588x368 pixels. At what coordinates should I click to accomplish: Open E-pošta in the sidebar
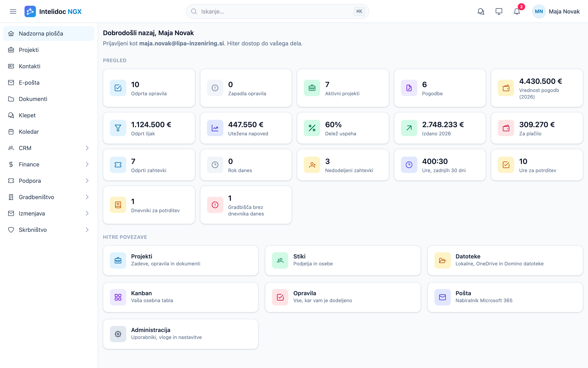coord(49,83)
